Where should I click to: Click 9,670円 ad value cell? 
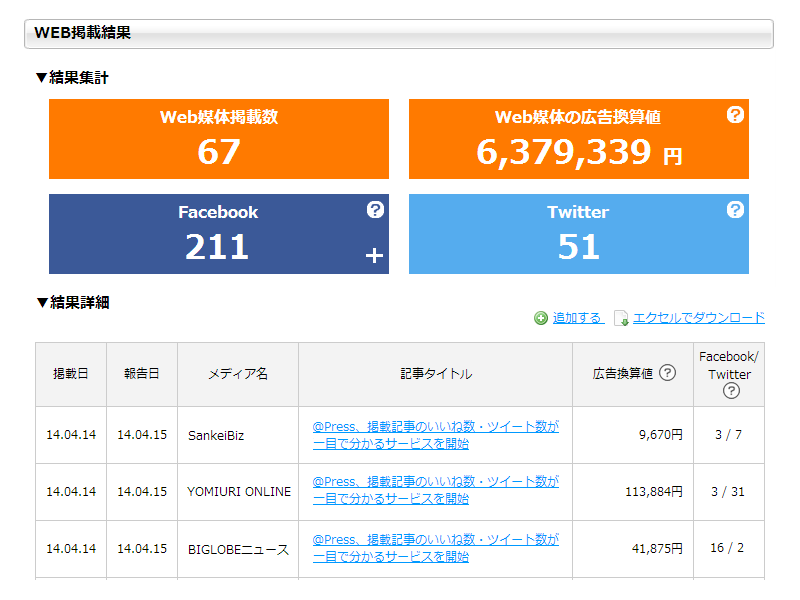(633, 435)
